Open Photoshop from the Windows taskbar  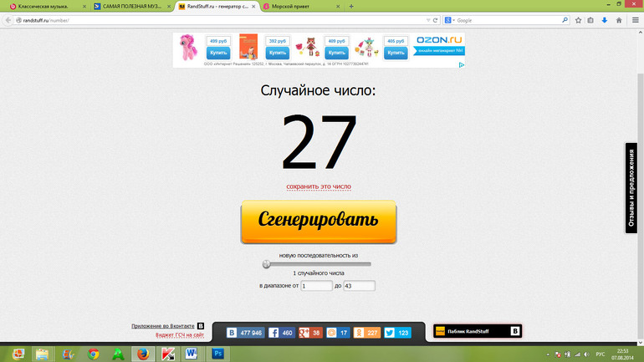219,354
